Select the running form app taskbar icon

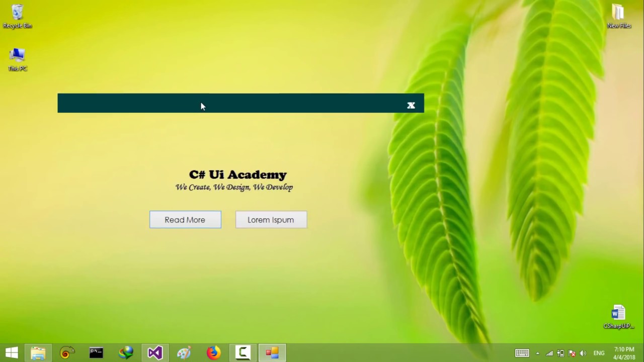pyautogui.click(x=272, y=353)
